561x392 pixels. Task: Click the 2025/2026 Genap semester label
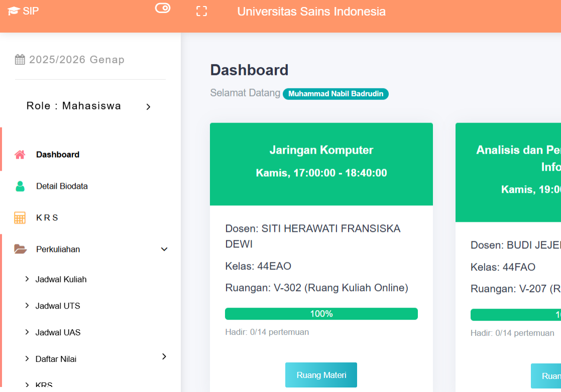(x=76, y=59)
